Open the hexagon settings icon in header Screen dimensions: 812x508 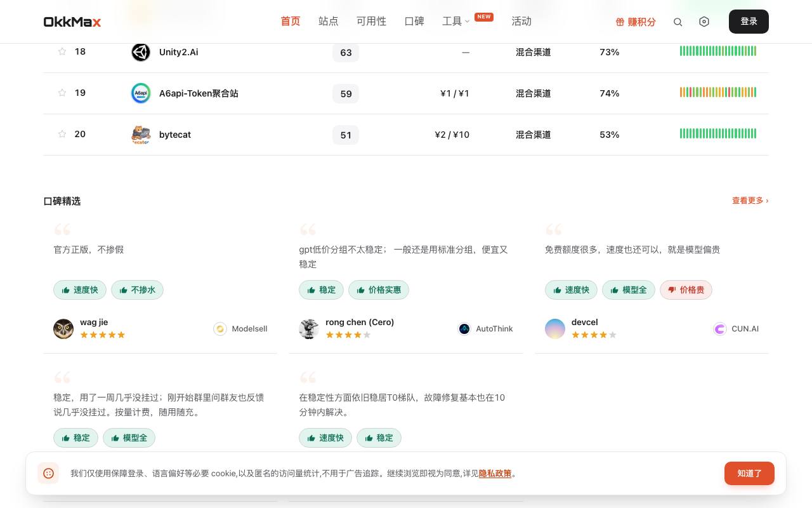(x=704, y=22)
